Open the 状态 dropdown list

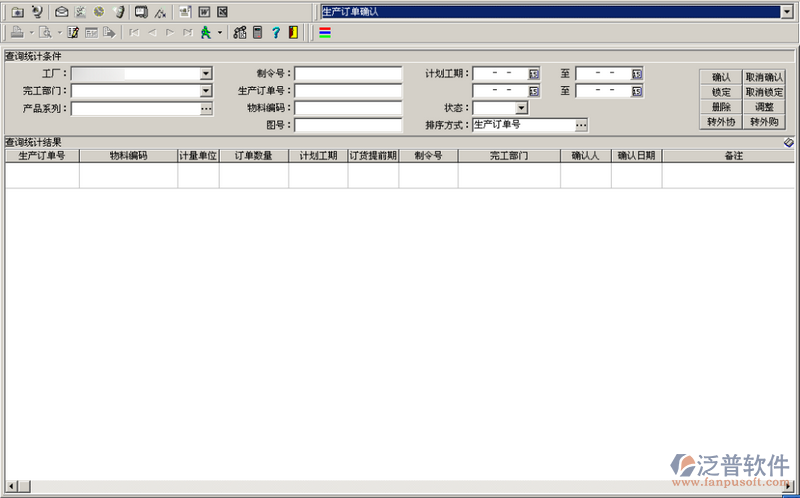coord(521,108)
